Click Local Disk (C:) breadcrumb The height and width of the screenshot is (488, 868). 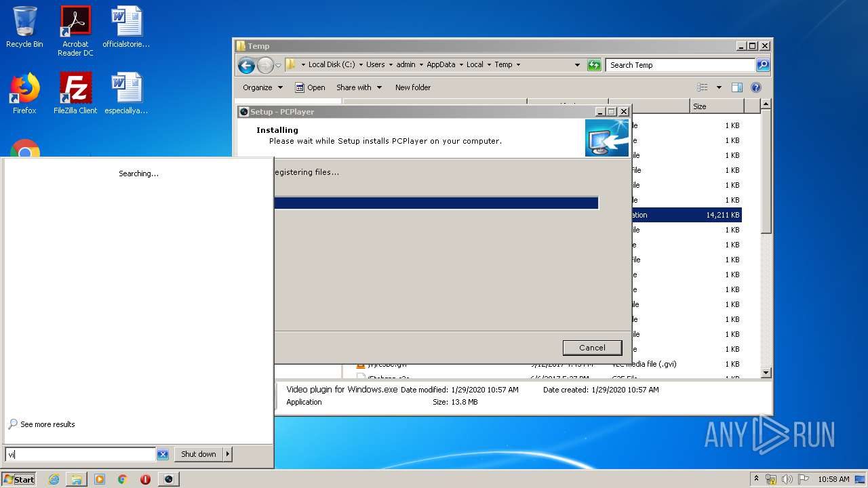tap(332, 65)
